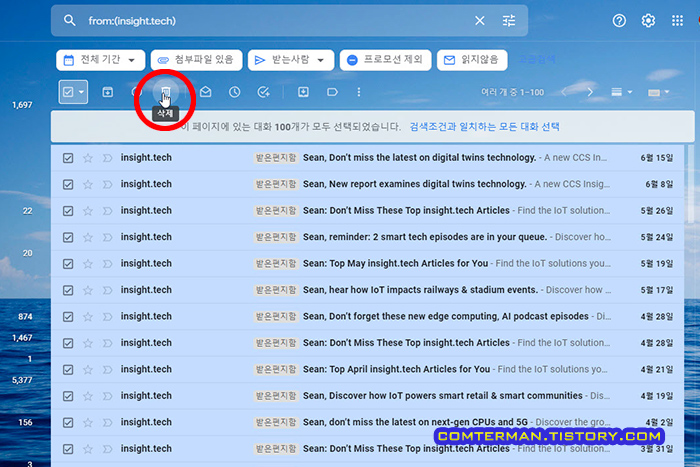Click the 5,377 count in sidebar
This screenshot has width=700, height=467.
click(22, 380)
